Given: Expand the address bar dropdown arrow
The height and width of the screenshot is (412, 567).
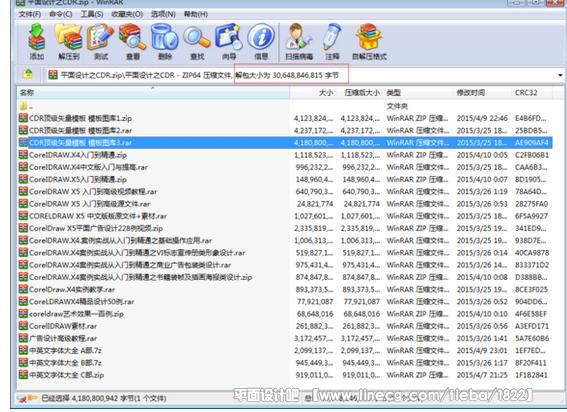Looking at the screenshot, I should tap(560, 75).
